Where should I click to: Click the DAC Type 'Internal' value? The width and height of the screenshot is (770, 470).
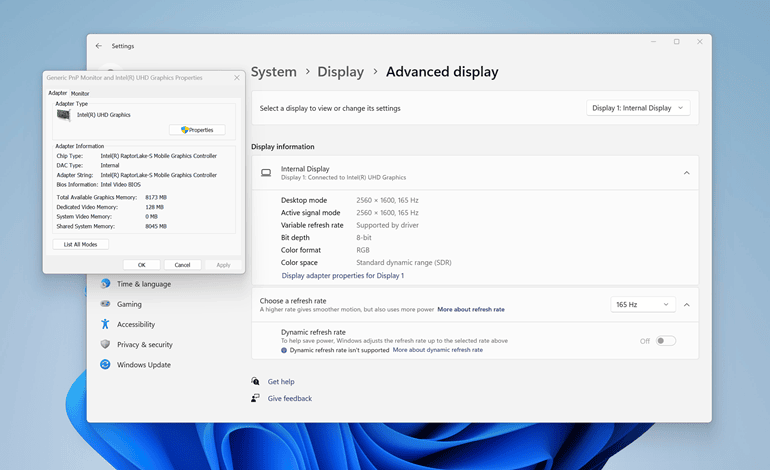coord(110,166)
